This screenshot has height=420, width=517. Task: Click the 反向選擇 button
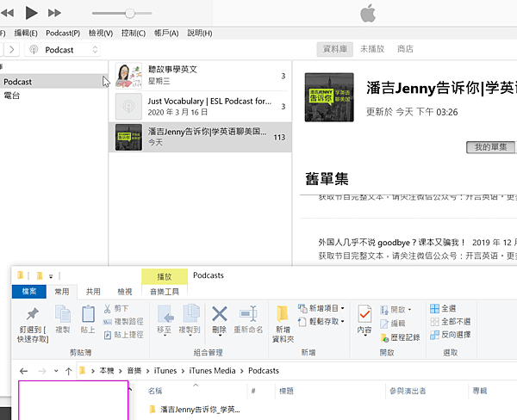point(451,335)
